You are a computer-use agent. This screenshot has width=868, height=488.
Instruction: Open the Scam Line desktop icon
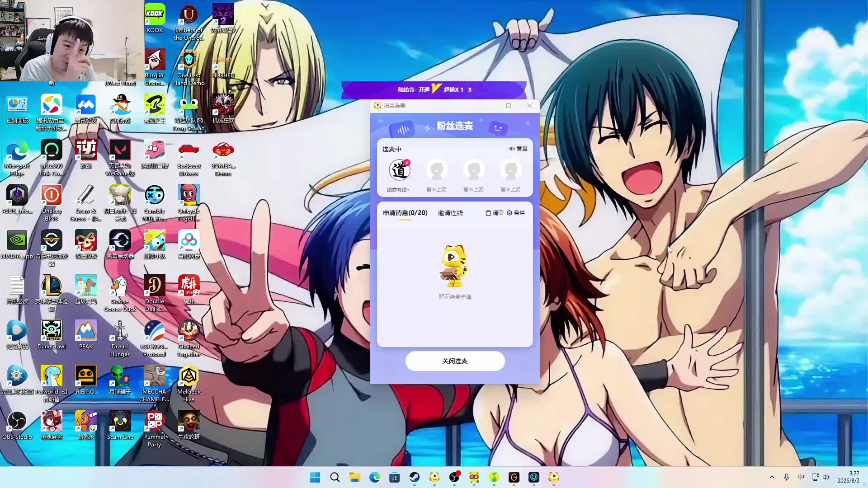[x=120, y=425]
